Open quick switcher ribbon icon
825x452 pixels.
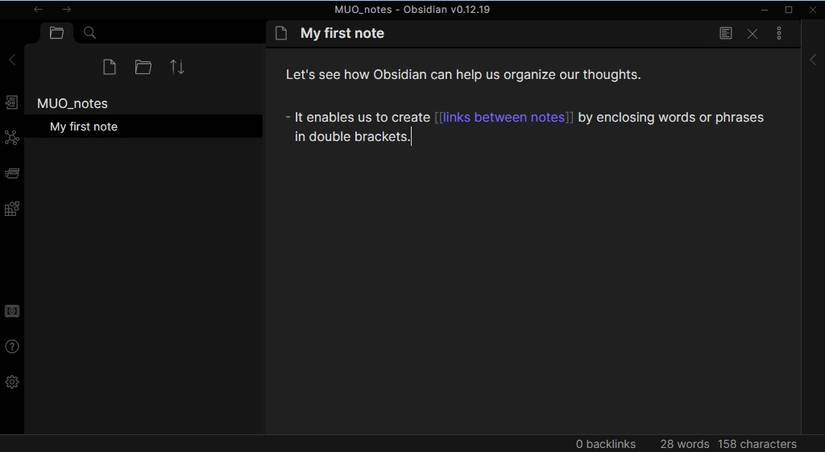point(12,102)
